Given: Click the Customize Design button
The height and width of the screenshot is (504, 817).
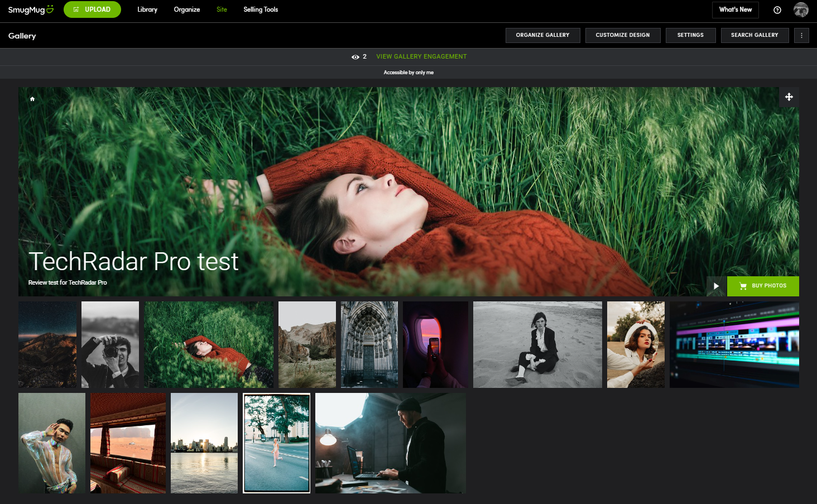Looking at the screenshot, I should (623, 35).
